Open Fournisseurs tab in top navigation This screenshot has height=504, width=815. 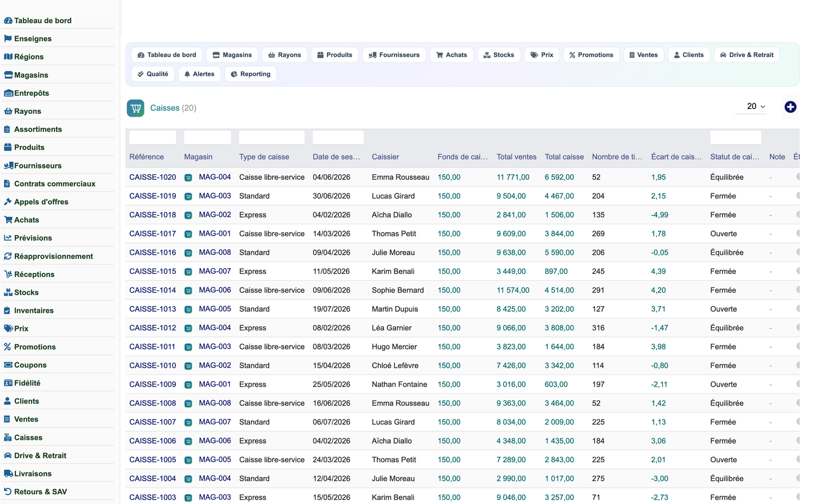pos(394,55)
